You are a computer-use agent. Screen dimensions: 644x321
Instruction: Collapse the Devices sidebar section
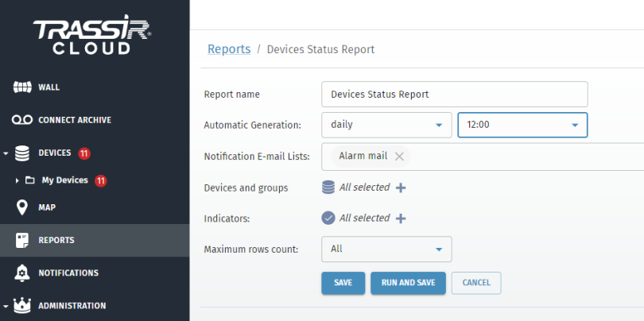pyautogui.click(x=6, y=153)
